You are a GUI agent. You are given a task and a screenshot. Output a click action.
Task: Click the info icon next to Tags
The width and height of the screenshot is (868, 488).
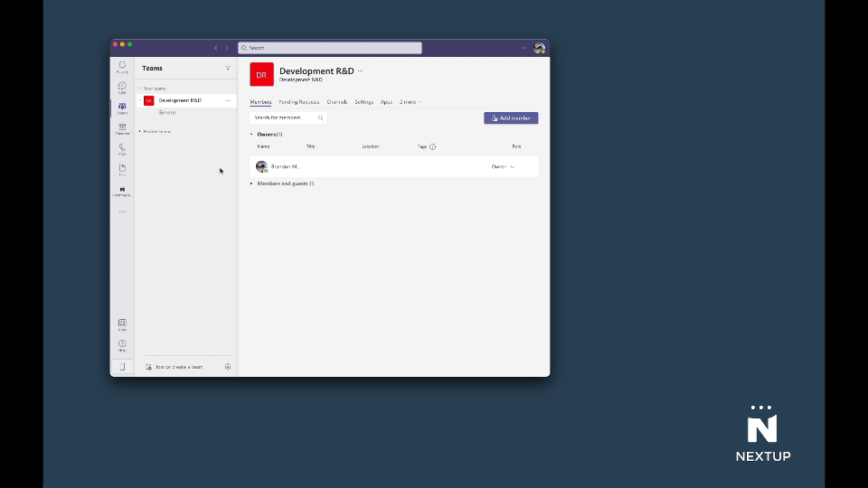click(433, 146)
